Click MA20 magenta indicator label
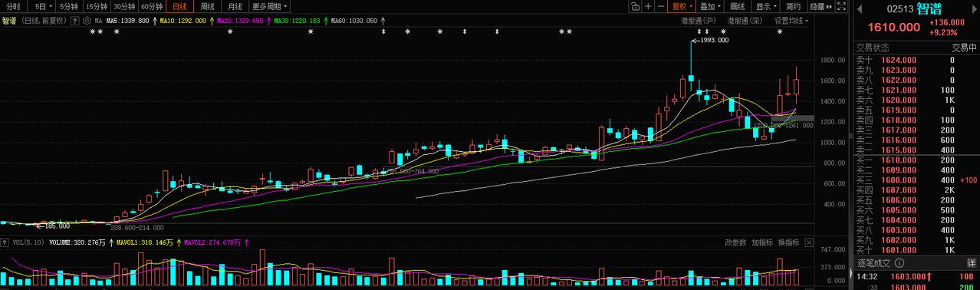 (x=240, y=21)
